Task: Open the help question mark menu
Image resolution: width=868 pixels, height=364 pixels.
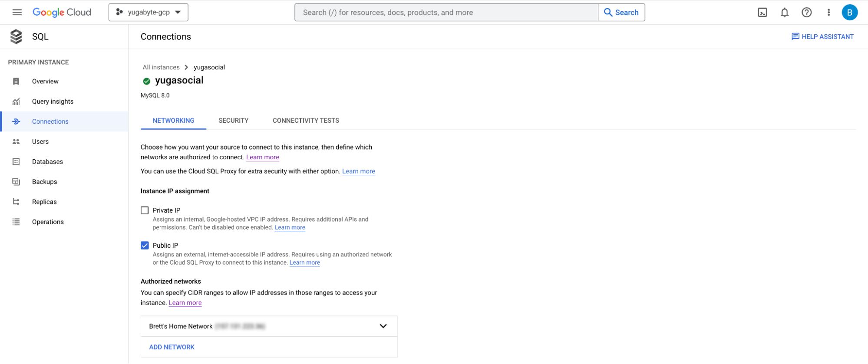Action: click(806, 12)
